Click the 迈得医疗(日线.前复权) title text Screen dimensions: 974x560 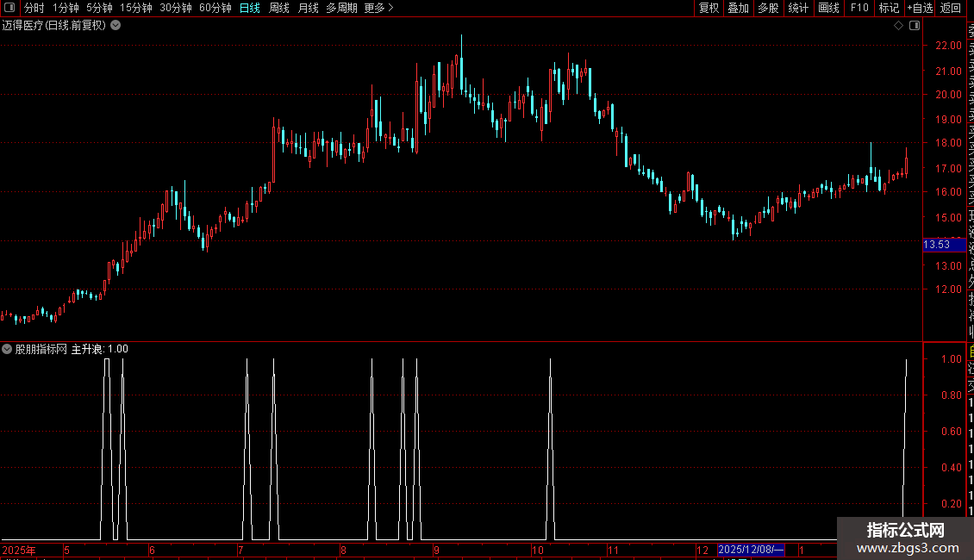click(54, 26)
